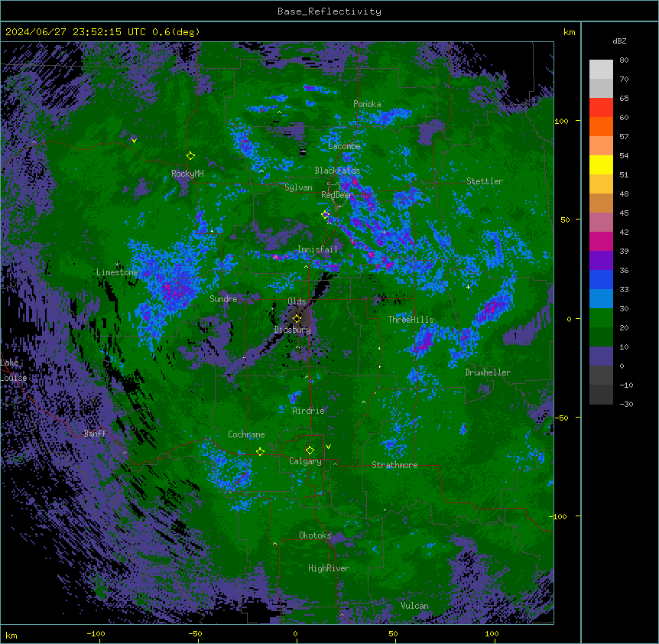Click the red legend swatch between 65 and 60
The image size is (659, 644).
[601, 107]
